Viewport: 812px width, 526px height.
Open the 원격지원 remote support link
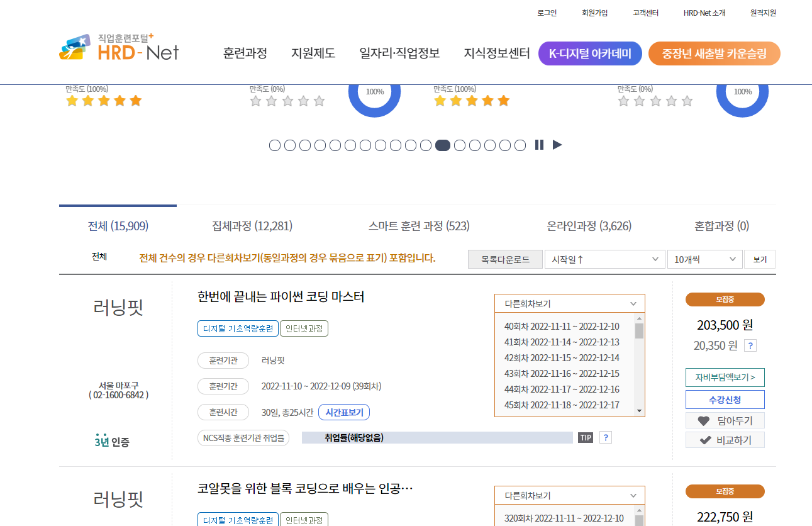[x=763, y=13]
